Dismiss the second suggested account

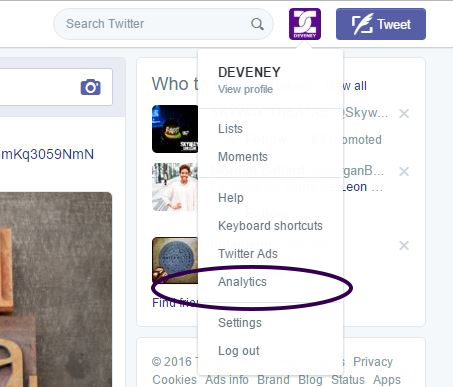404,171
